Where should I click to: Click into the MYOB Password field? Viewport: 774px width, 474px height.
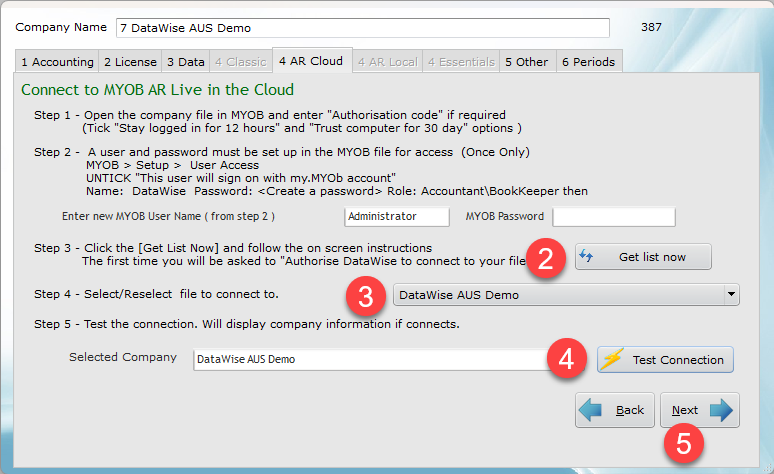(614, 217)
